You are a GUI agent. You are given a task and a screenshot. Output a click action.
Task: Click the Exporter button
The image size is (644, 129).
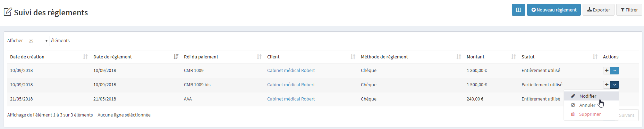599,10
